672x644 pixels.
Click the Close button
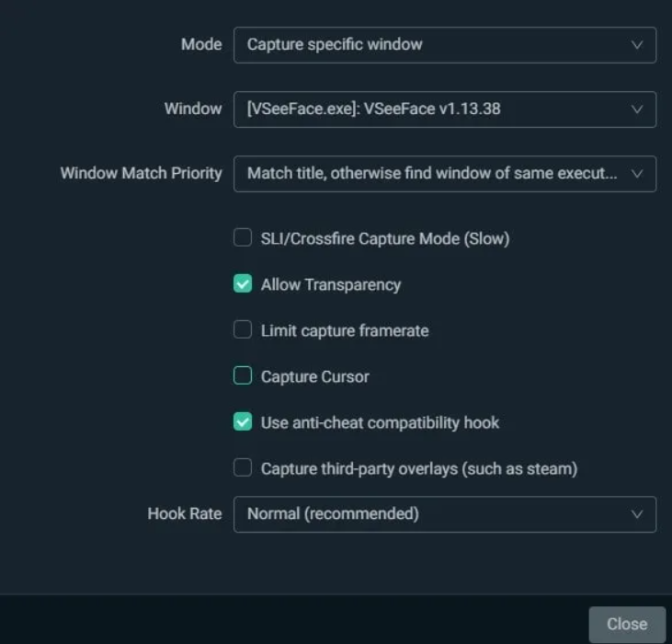coord(627,625)
